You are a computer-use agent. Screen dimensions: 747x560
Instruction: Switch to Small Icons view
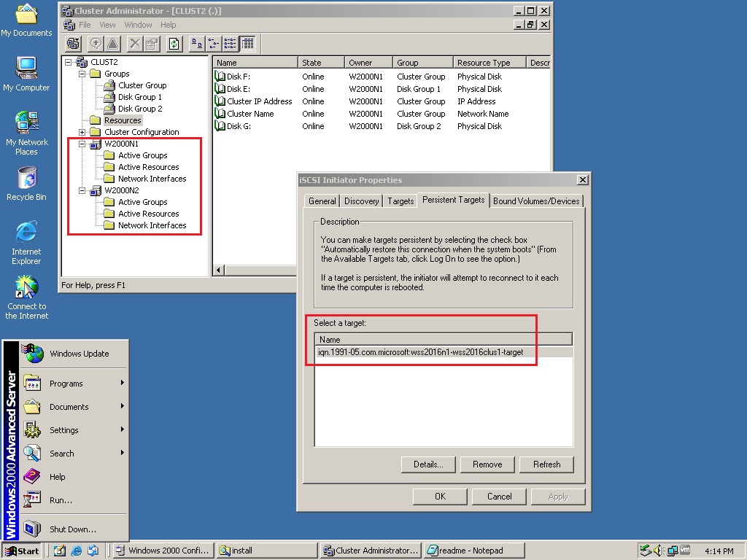[x=214, y=44]
